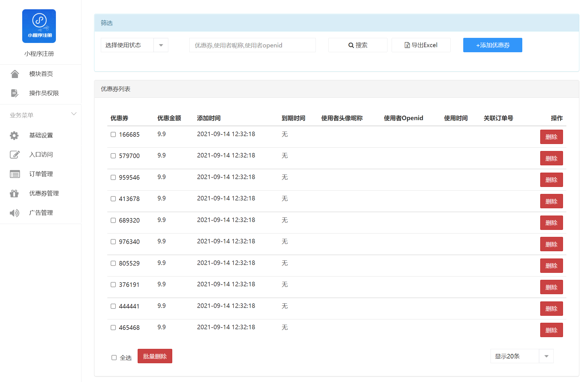This screenshot has width=588, height=382.
Task: Click the 导出Excel button
Action: (x=421, y=45)
